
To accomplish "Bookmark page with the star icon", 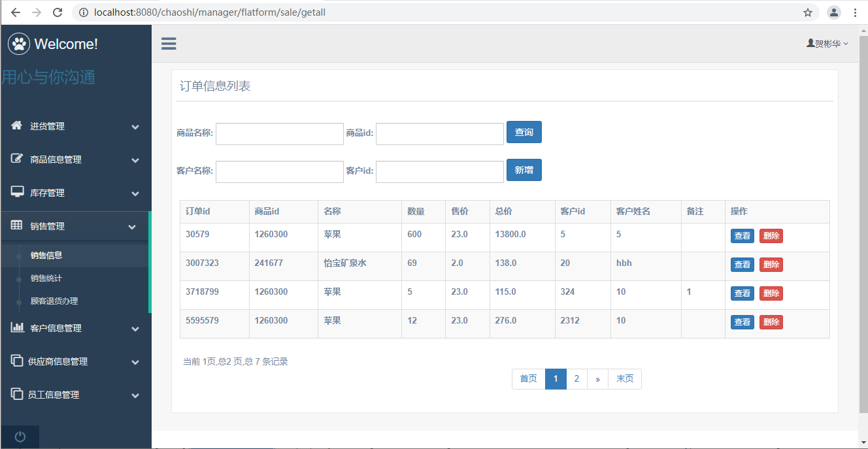I will click(x=808, y=12).
